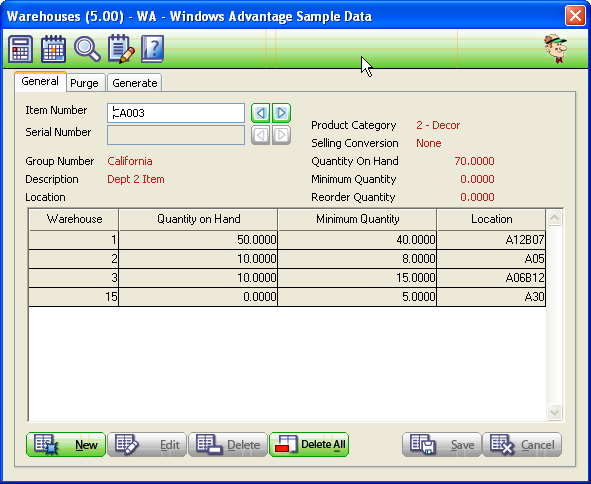591x484 pixels.
Task: Click the Quantity on Hand column header
Action: click(198, 219)
